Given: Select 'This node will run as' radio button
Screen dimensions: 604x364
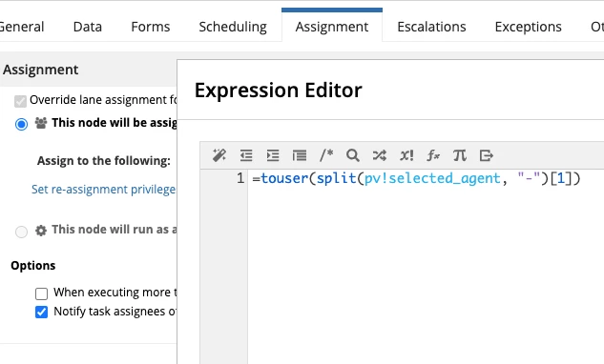Looking at the screenshot, I should click(21, 232).
